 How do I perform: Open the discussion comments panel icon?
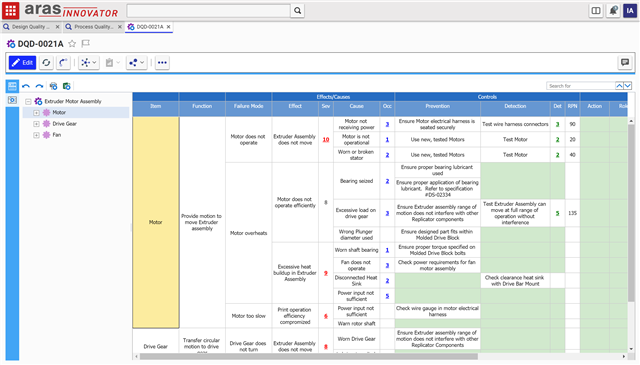624,62
